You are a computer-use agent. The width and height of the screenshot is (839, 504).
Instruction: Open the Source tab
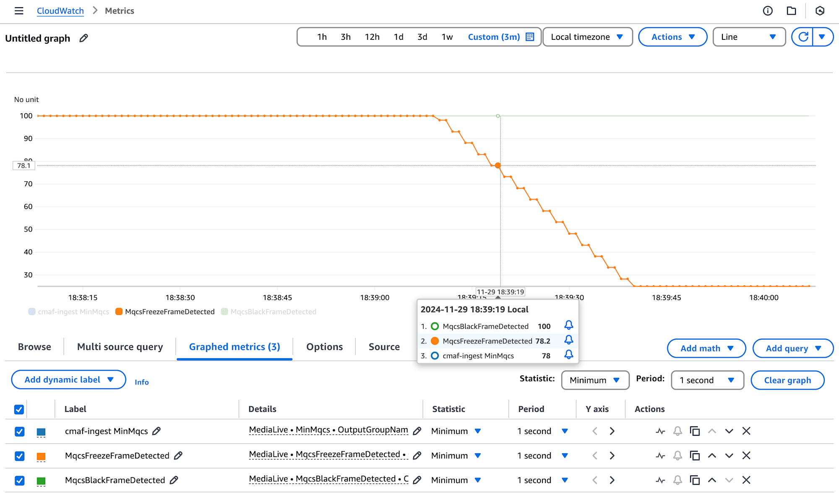pos(384,347)
